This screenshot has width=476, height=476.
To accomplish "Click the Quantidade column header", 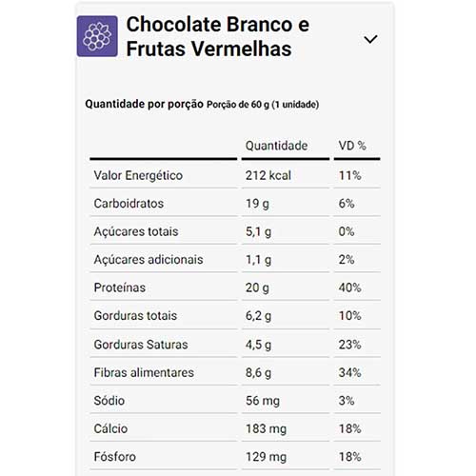I will pyautogui.click(x=276, y=146).
